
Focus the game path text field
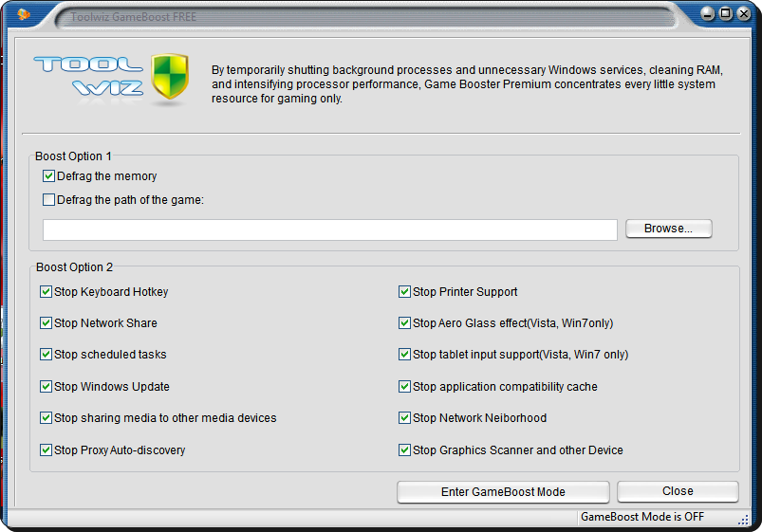[x=330, y=229]
